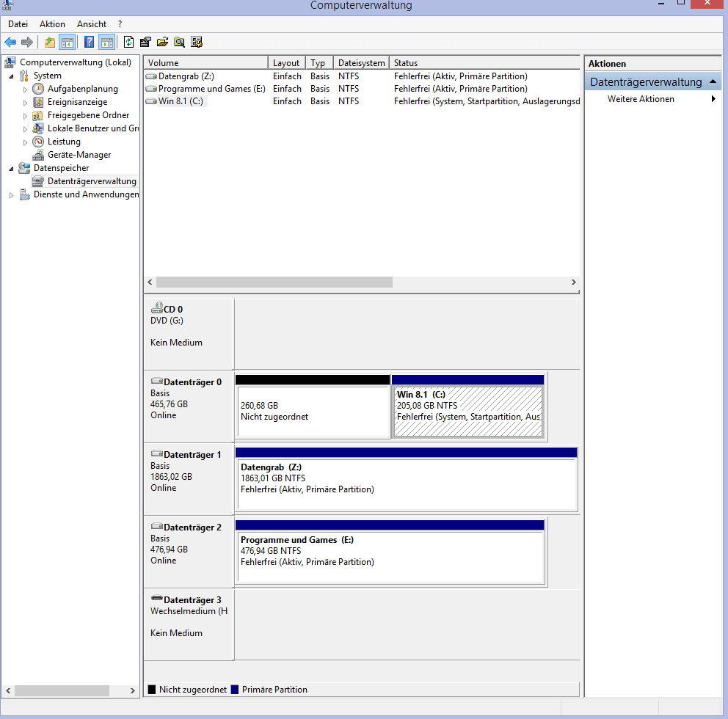Open Help via the blue question mark icon
The width and height of the screenshot is (728, 719).
[89, 43]
